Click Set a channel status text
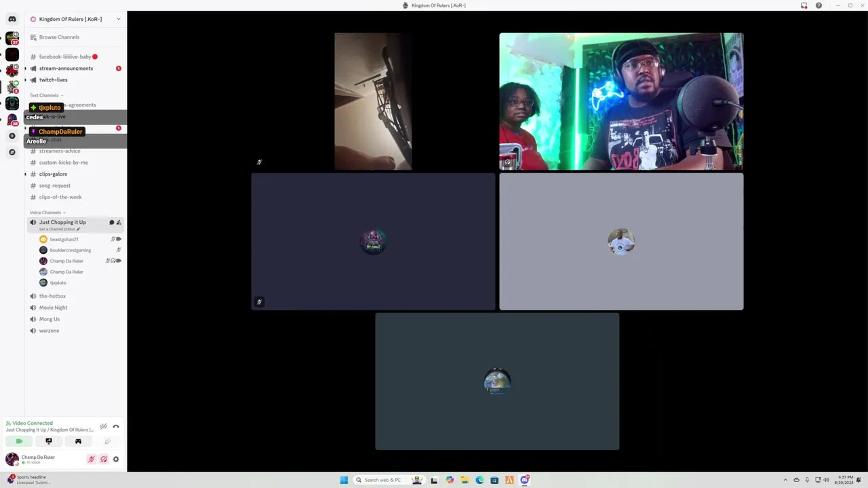The height and width of the screenshot is (488, 868). (57, 229)
